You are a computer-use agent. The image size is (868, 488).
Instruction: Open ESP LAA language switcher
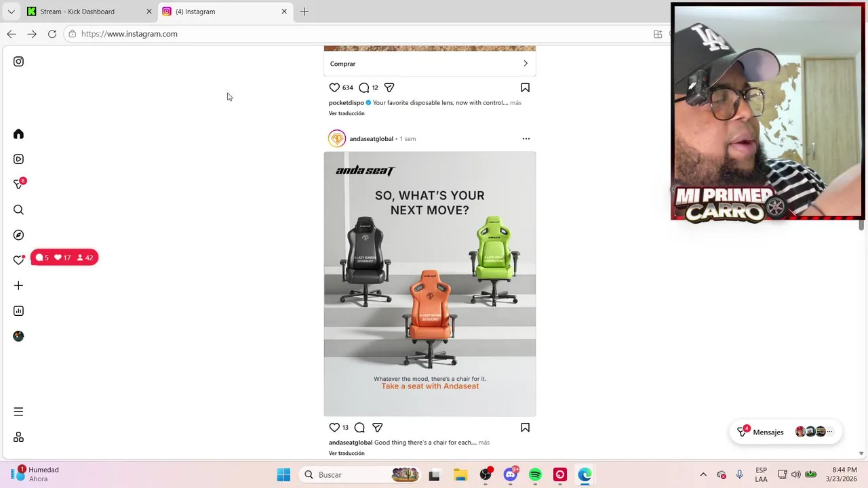(762, 474)
